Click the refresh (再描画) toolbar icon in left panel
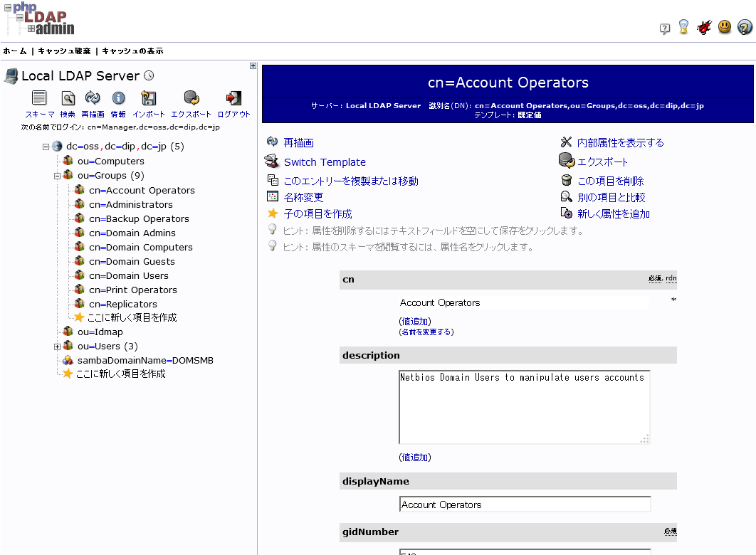Screen dimensions: 756x555 coord(93,97)
